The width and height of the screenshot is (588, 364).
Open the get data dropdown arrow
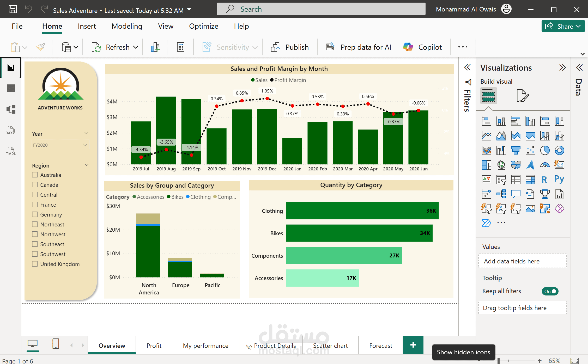[76, 47]
